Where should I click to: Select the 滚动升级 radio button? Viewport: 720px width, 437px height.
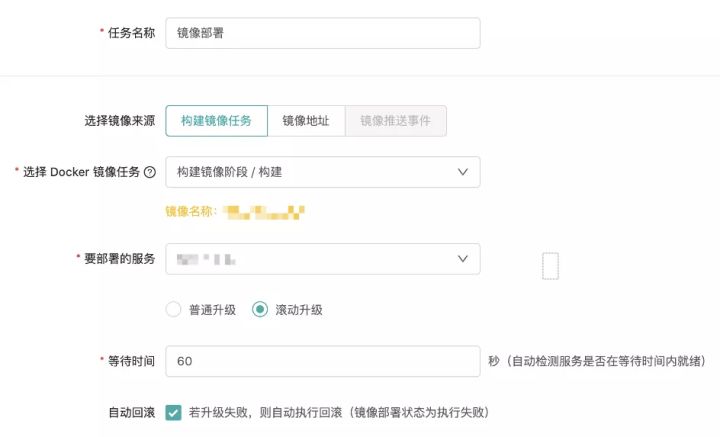260,309
